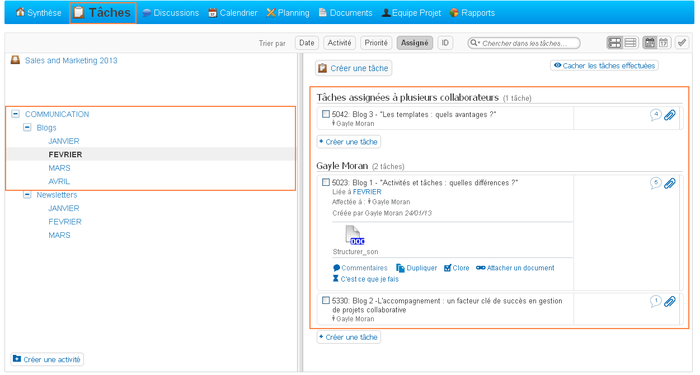Screen dimensions: 700x375
Task: Switch to compact list view icon
Action: 630,43
